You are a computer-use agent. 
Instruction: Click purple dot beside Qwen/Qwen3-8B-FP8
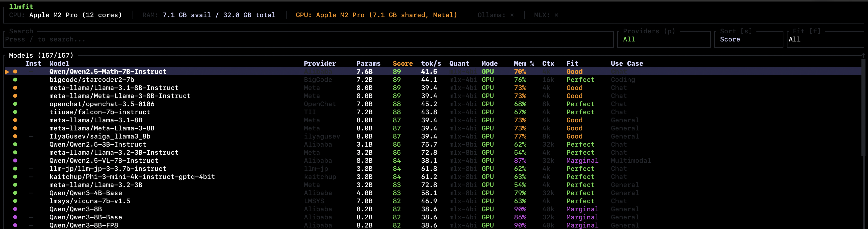tap(15, 225)
